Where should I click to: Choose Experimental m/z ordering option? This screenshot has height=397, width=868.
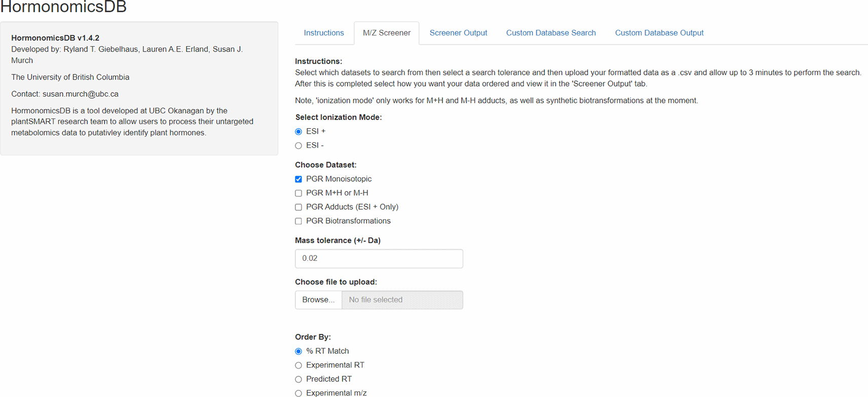pyautogui.click(x=298, y=393)
